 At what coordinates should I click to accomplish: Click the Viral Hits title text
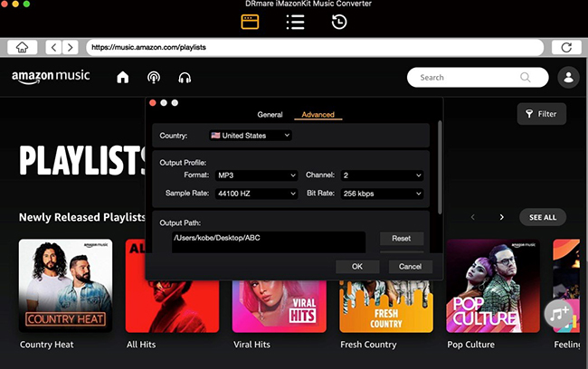coord(251,345)
